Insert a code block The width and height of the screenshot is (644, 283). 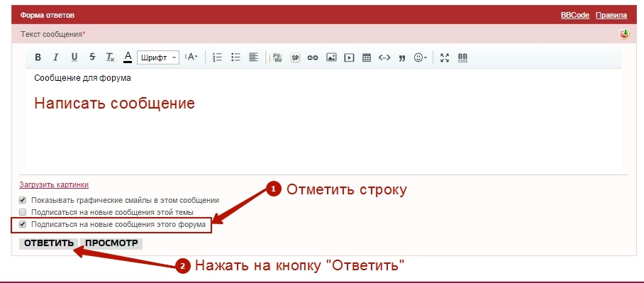(384, 57)
